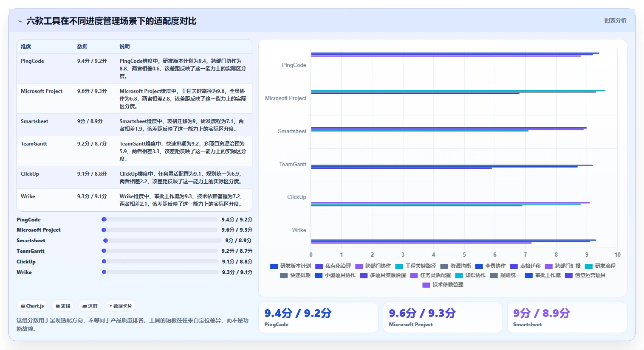Click the 表格 chip

coord(63,306)
